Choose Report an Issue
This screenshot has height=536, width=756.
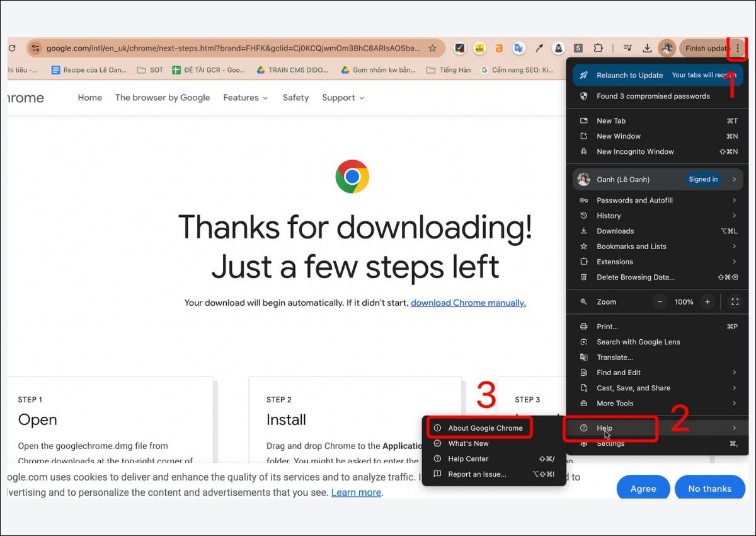click(x=494, y=474)
